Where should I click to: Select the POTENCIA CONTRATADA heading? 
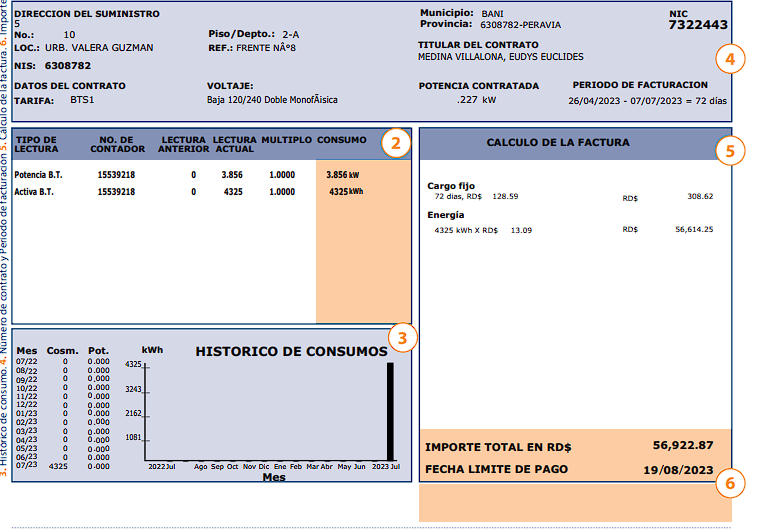click(479, 86)
